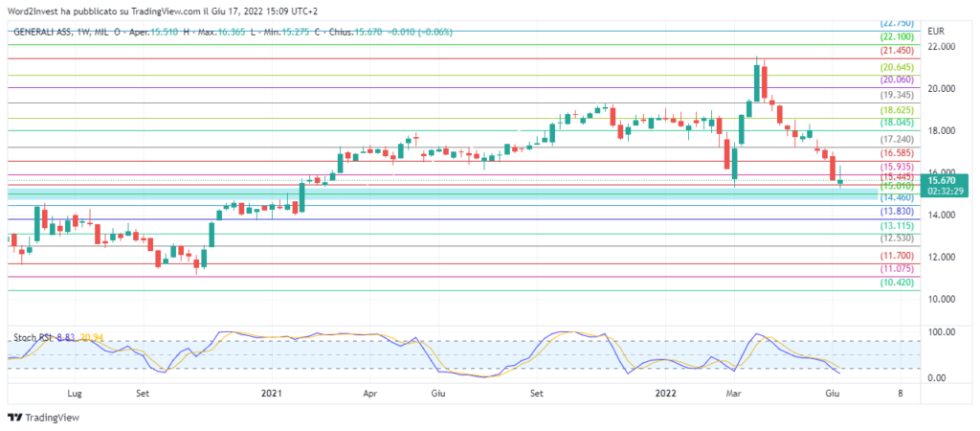The width and height of the screenshot is (980, 431).
Task: Click the 2021 time axis label
Action: tap(272, 393)
